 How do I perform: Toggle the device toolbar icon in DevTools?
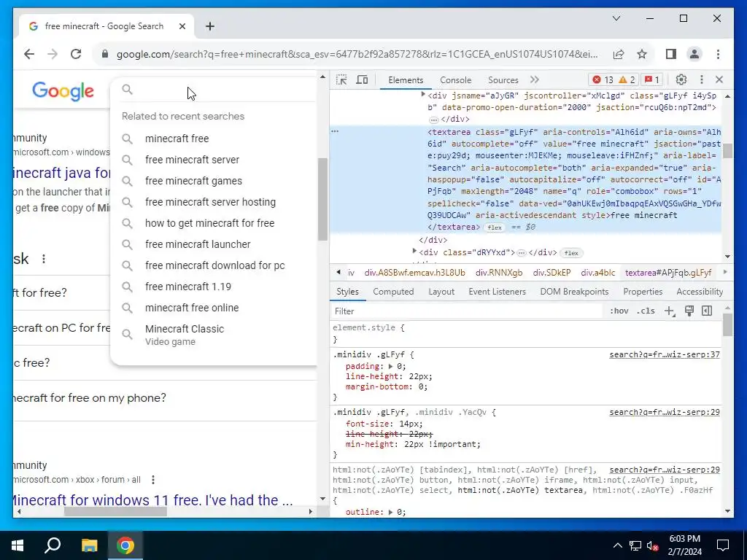pyautogui.click(x=362, y=80)
